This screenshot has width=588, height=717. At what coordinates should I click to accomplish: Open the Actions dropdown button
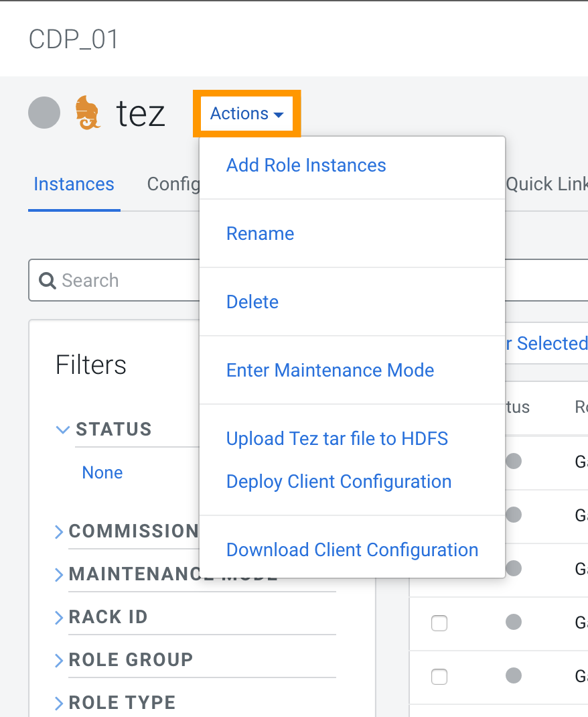(x=247, y=114)
